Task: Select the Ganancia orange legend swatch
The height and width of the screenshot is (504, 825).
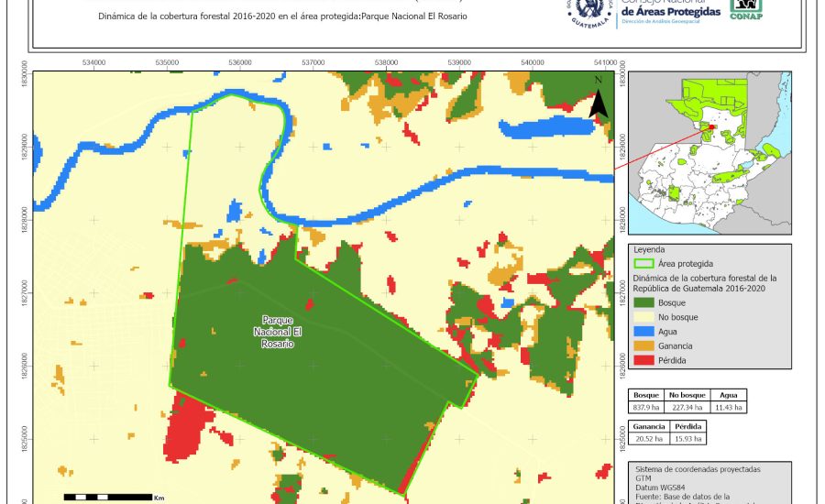Action: click(x=646, y=345)
